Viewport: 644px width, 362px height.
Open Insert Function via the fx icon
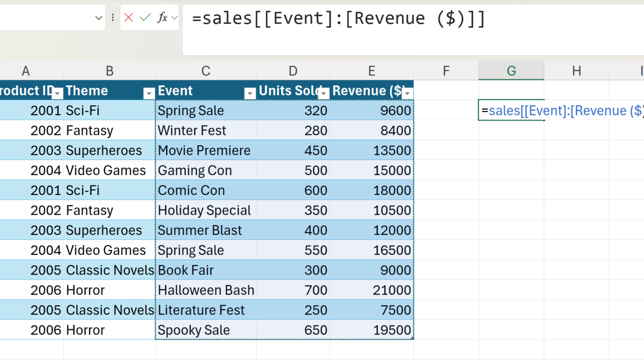(162, 18)
